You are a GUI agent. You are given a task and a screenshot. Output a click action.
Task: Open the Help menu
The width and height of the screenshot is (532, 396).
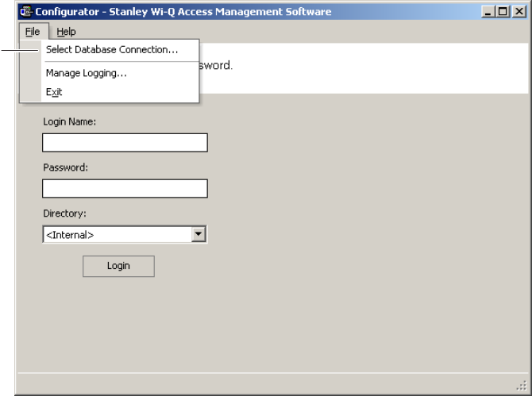(x=66, y=32)
